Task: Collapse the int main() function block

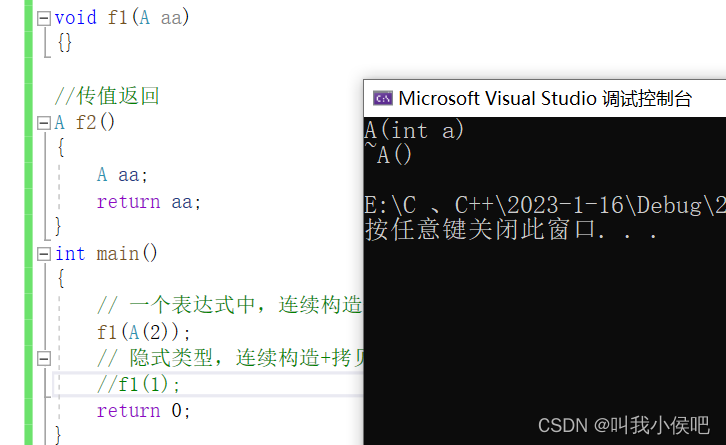Action: pyautogui.click(x=43, y=254)
